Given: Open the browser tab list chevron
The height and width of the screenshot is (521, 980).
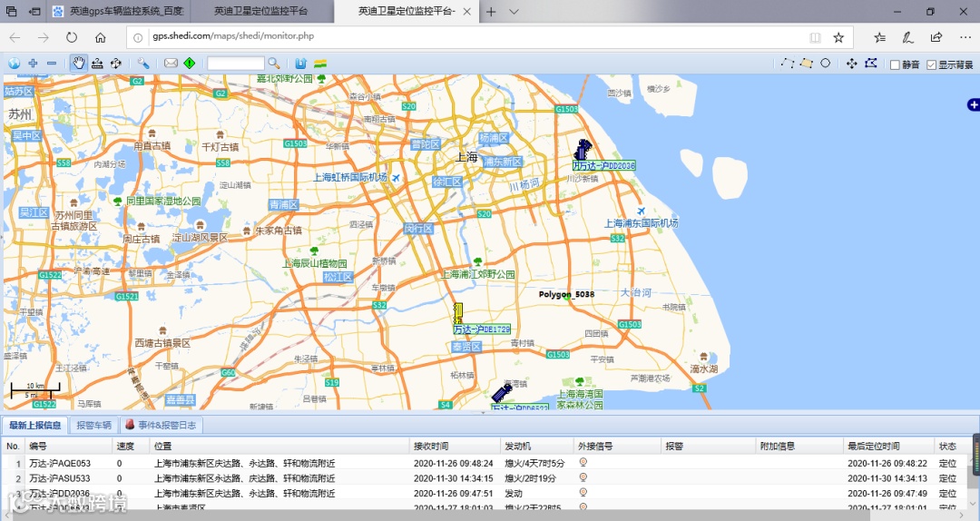Looking at the screenshot, I should (x=514, y=12).
